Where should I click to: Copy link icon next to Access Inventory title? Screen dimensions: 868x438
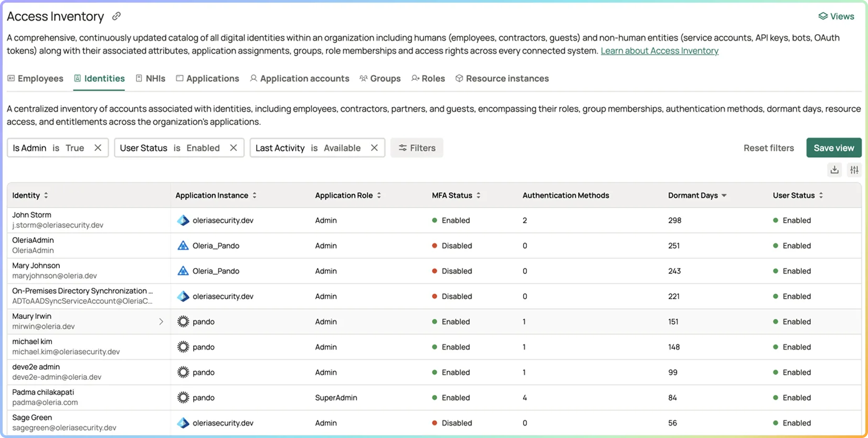(x=117, y=16)
